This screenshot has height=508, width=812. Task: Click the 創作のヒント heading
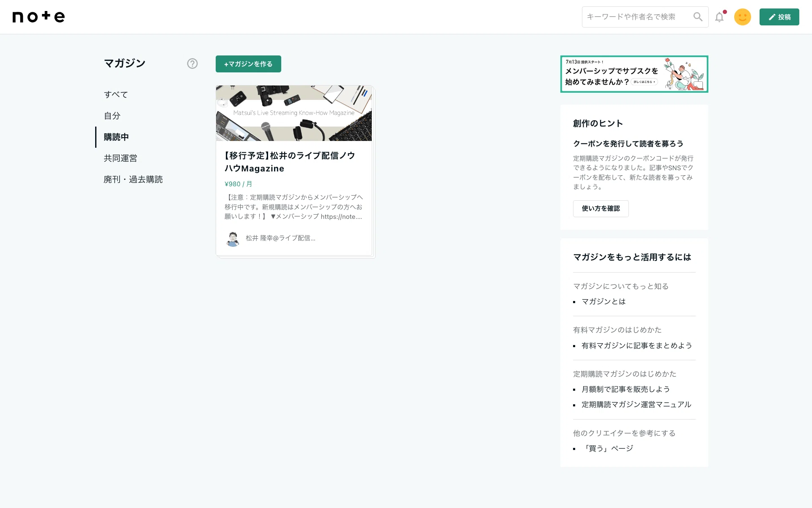(598, 124)
